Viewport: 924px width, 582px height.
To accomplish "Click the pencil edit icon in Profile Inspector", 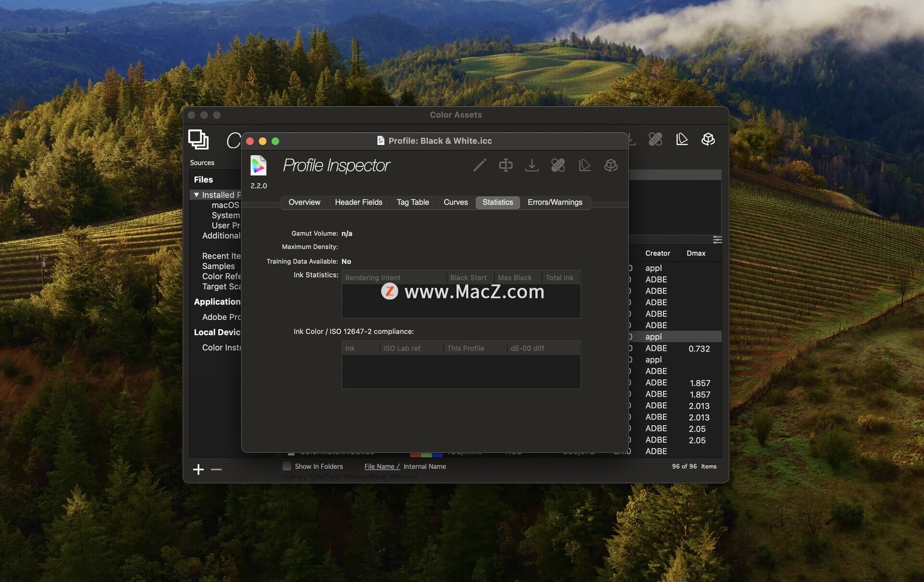I will 479,165.
